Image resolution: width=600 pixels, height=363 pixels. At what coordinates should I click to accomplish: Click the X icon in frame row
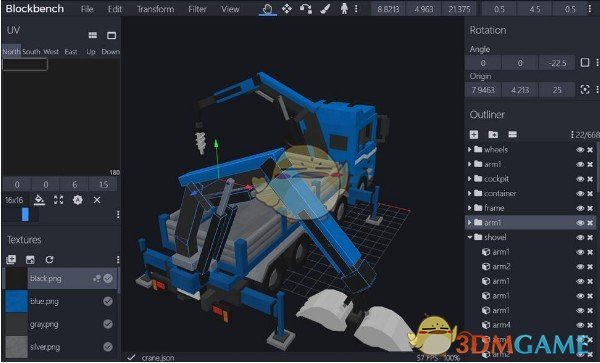point(590,208)
